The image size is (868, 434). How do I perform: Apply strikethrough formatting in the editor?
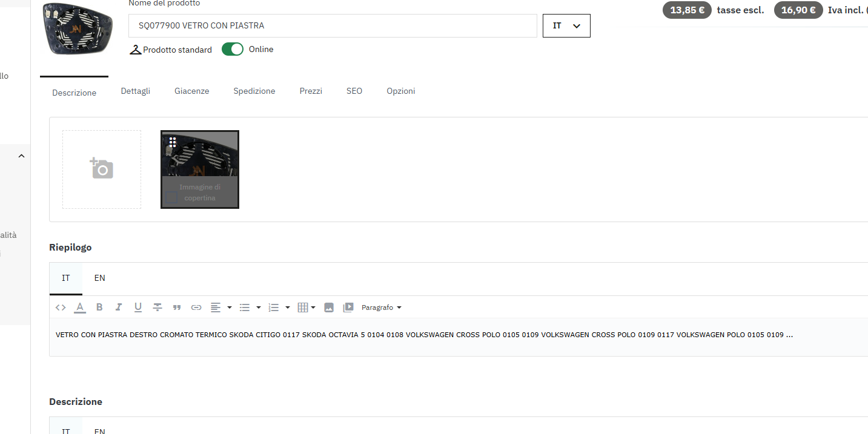pyautogui.click(x=157, y=307)
